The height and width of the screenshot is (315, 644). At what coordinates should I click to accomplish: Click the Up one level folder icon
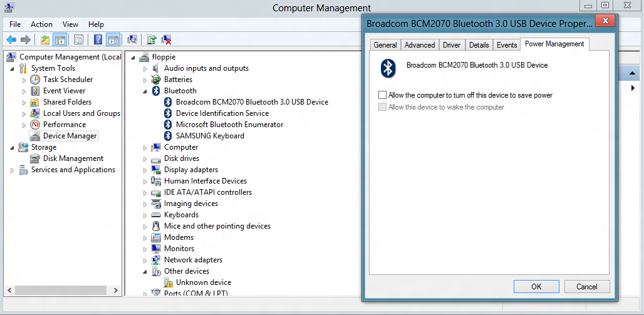(44, 39)
